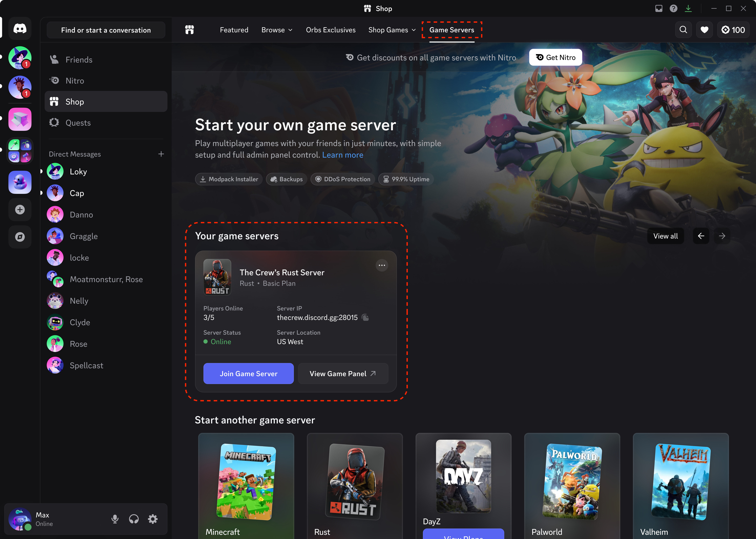The image size is (756, 539).
Task: Open DM with Spellcast
Action: click(106, 365)
